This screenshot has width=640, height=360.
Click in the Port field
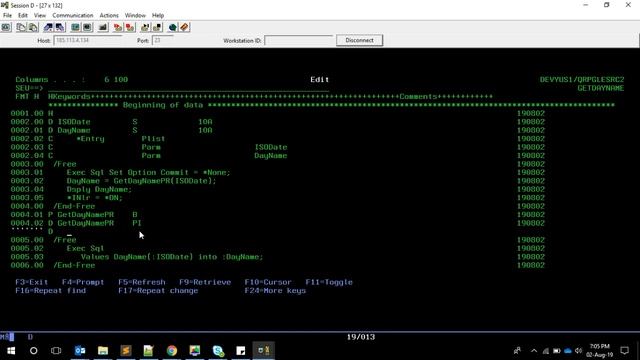(x=162, y=40)
